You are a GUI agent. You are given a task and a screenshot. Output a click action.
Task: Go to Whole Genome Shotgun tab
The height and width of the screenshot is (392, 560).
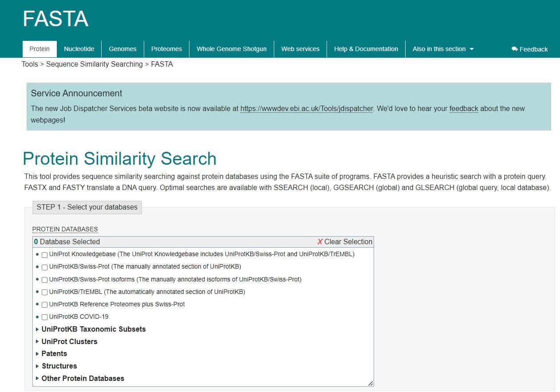(232, 49)
